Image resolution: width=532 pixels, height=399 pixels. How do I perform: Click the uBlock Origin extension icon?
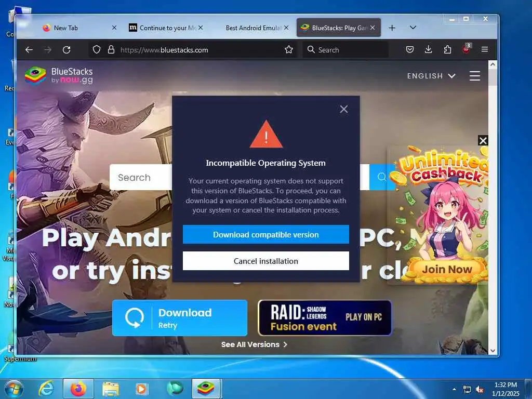467,49
